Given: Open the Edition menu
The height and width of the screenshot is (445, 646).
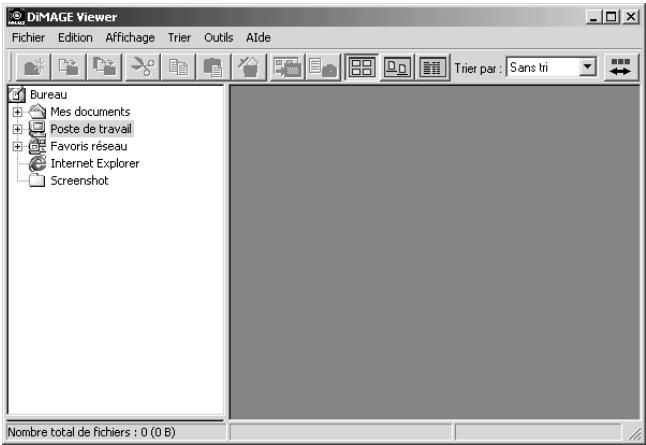Looking at the screenshot, I should (x=75, y=37).
